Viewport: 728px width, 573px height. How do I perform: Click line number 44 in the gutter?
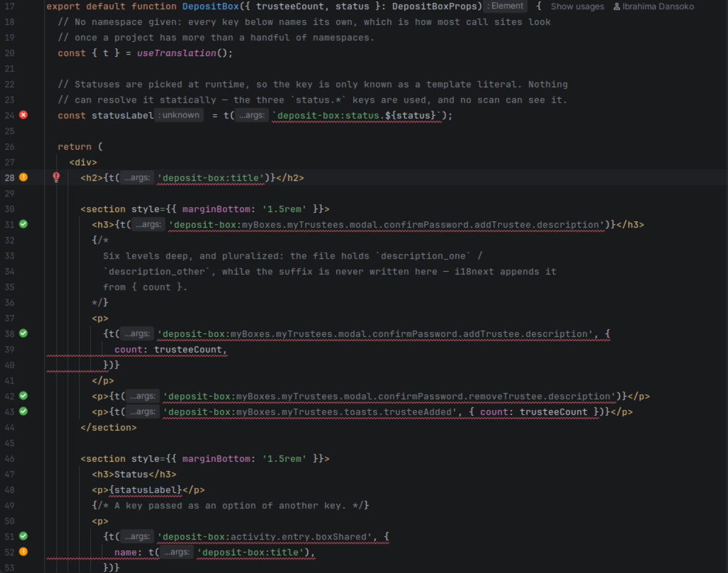tap(10, 427)
